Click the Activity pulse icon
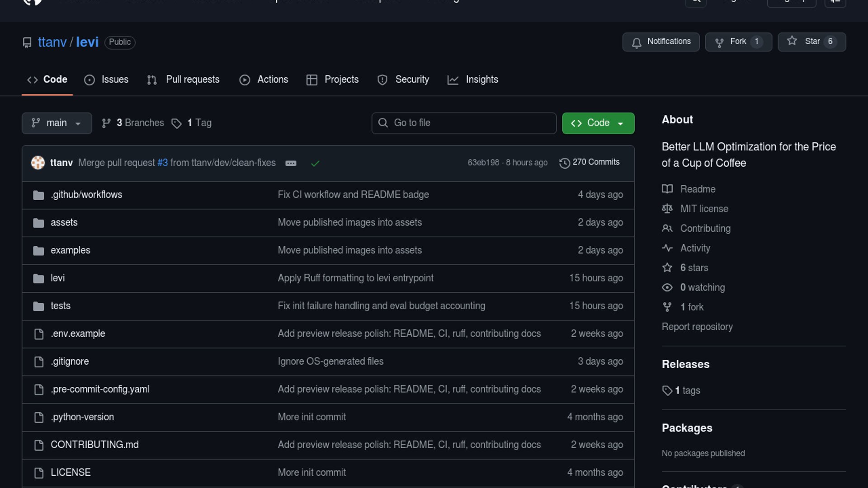The height and width of the screenshot is (488, 868). [x=667, y=248]
